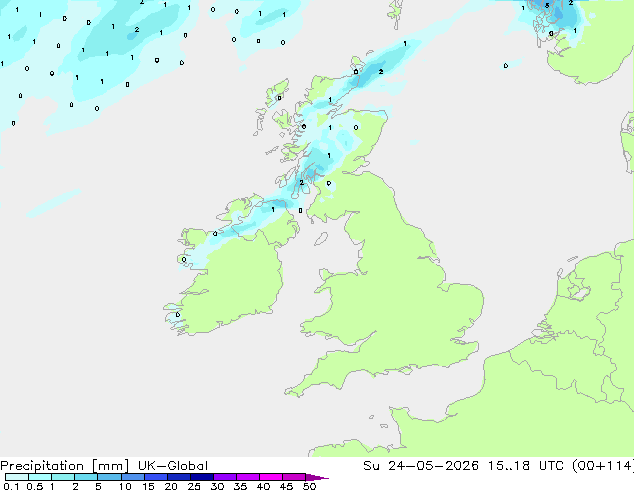Click the legend value '0.1'
This screenshot has width=634, height=490.
(x=11, y=486)
